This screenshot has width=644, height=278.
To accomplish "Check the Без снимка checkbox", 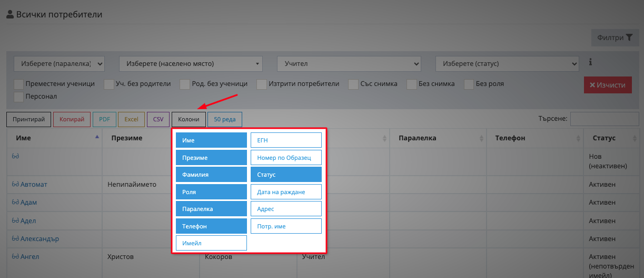I will click(412, 84).
